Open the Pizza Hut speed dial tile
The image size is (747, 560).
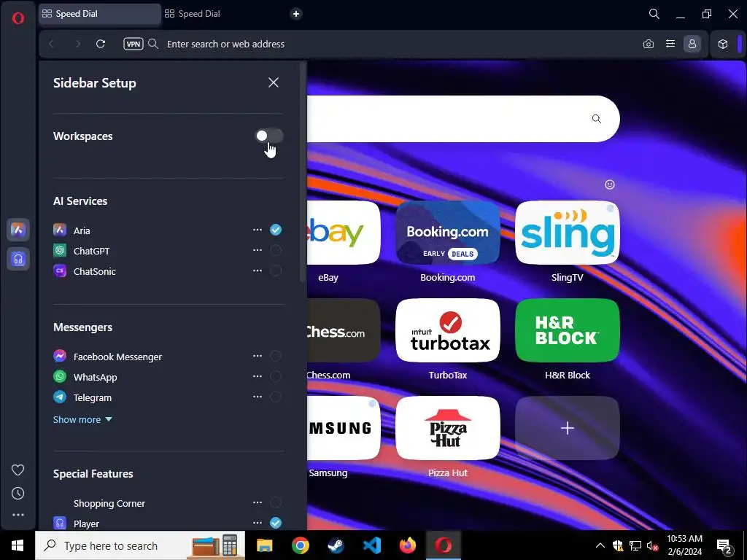tap(448, 428)
